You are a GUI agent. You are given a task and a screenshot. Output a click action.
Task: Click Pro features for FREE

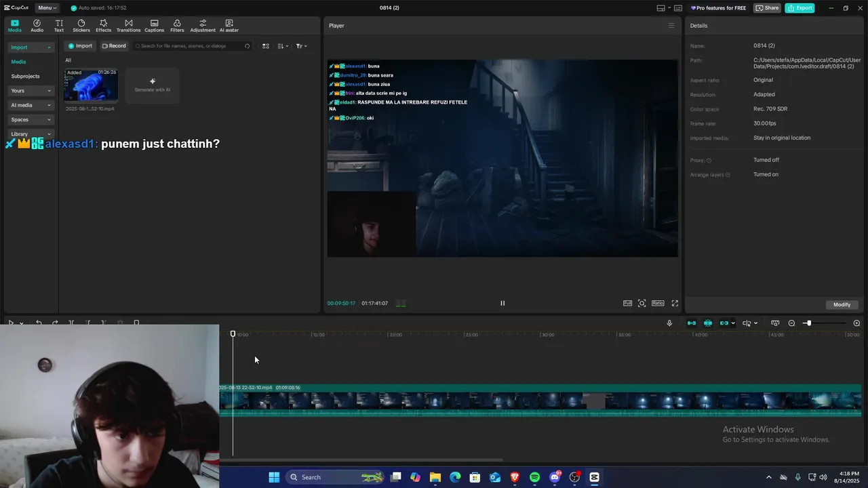[718, 8]
